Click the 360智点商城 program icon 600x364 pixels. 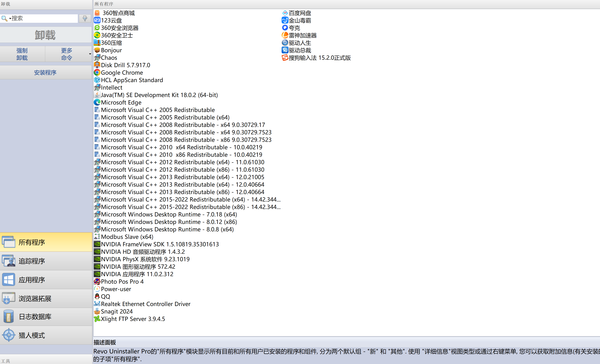pos(97,13)
